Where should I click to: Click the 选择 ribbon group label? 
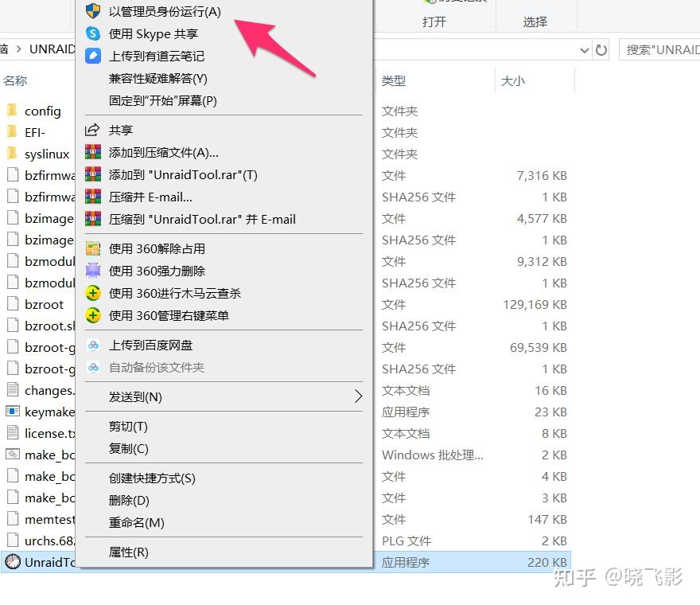pos(535,21)
